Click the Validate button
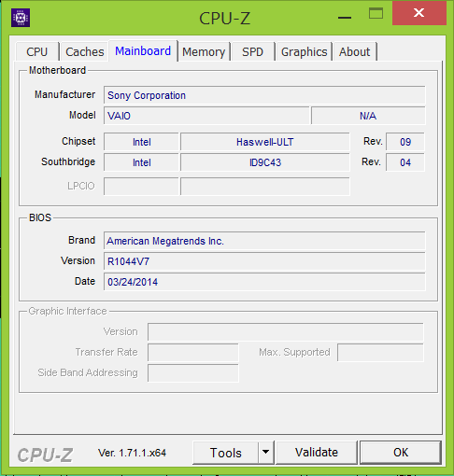Image resolution: width=454 pixels, height=476 pixels. (317, 453)
